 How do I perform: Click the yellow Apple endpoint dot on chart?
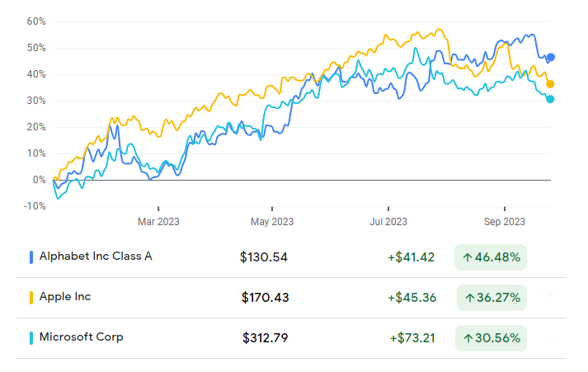pos(550,84)
